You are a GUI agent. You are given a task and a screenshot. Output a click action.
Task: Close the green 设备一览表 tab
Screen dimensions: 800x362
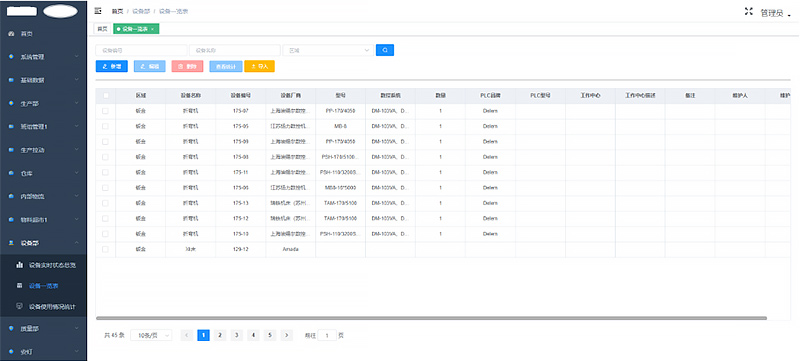pyautogui.click(x=152, y=29)
